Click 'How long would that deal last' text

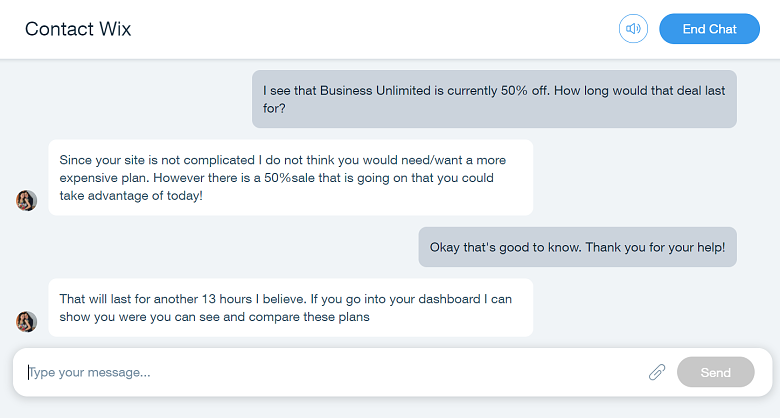639,91
